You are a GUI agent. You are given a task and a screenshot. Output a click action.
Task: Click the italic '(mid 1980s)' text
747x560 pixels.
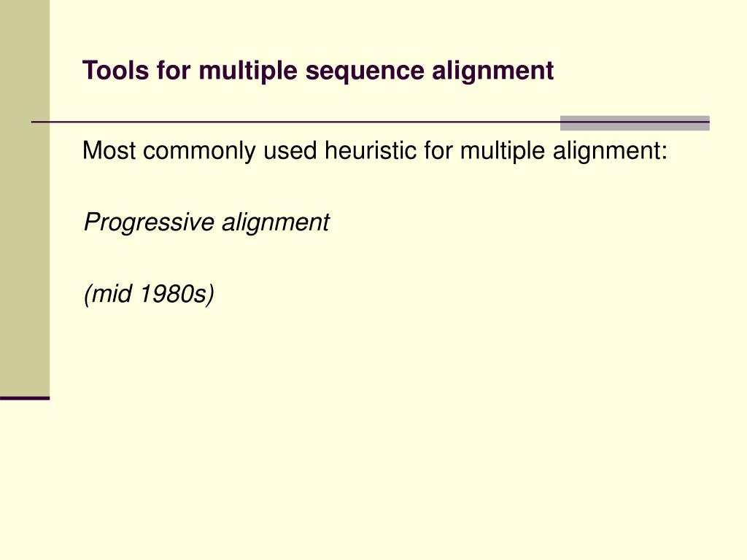[149, 294]
